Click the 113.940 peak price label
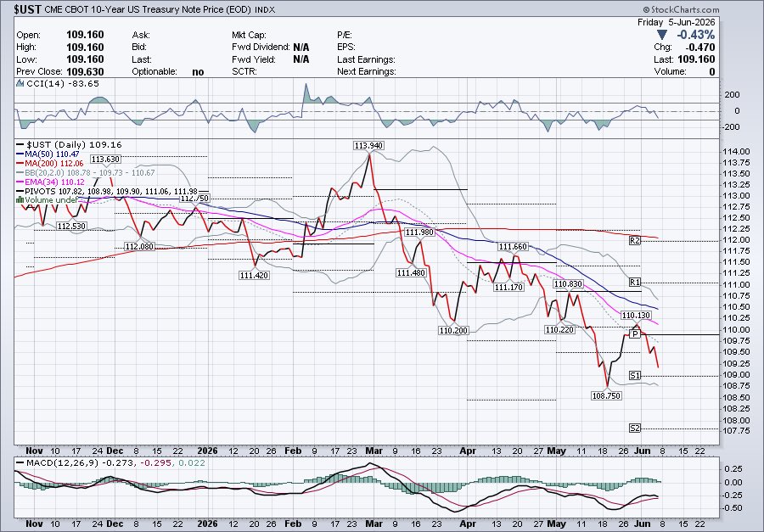The image size is (764, 532). click(369, 146)
